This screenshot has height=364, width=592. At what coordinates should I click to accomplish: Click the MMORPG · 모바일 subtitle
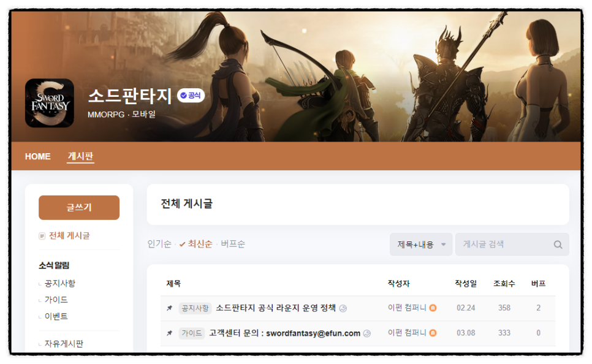click(x=121, y=114)
